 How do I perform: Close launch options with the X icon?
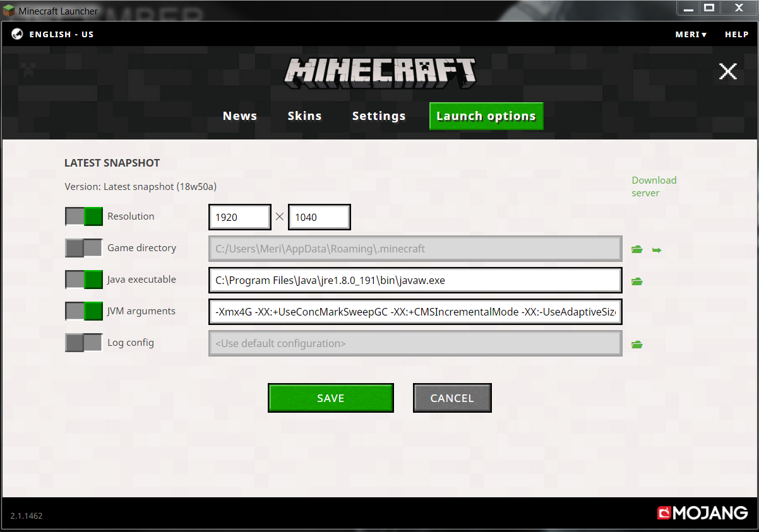click(x=728, y=71)
